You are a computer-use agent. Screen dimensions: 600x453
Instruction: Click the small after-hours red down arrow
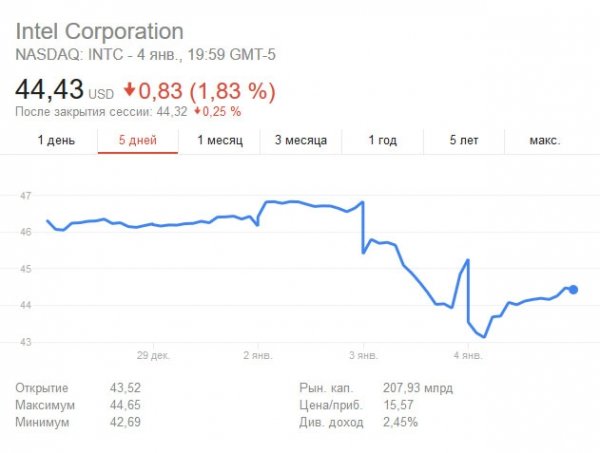(198, 110)
